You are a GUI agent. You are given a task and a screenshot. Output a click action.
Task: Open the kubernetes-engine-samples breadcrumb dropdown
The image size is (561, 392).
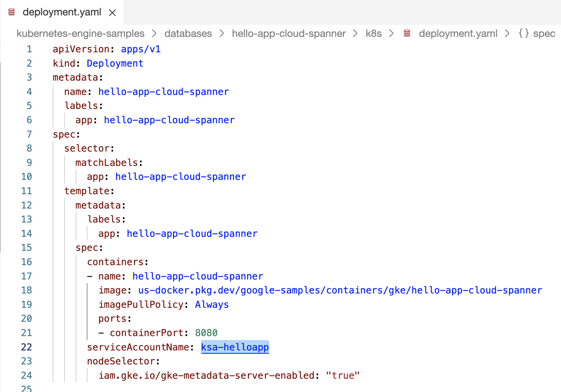[80, 33]
